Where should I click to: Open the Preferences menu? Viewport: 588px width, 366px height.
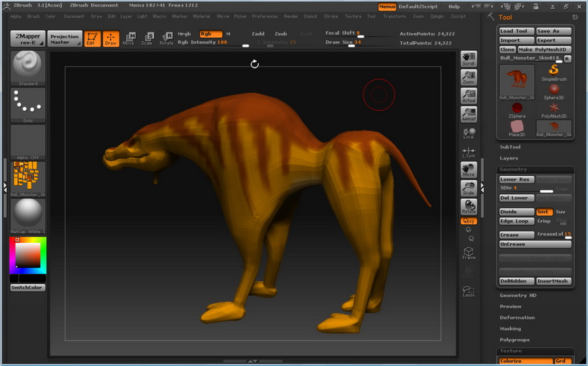265,16
